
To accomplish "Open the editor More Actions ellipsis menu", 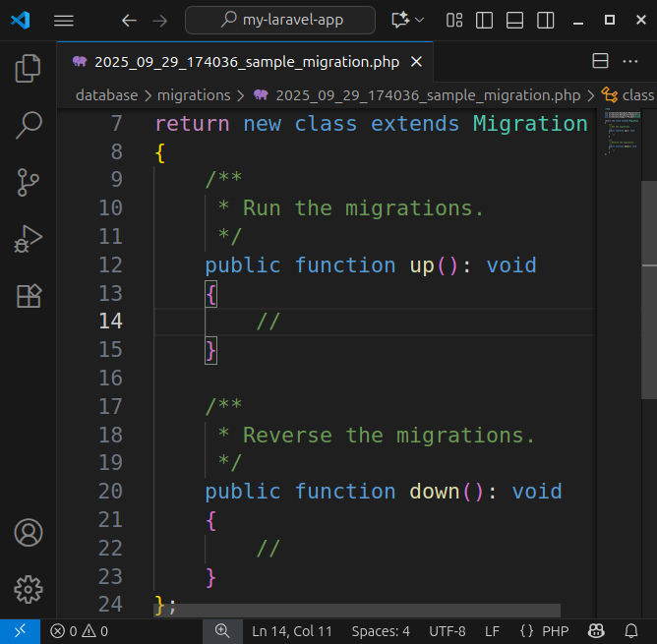I will point(630,61).
